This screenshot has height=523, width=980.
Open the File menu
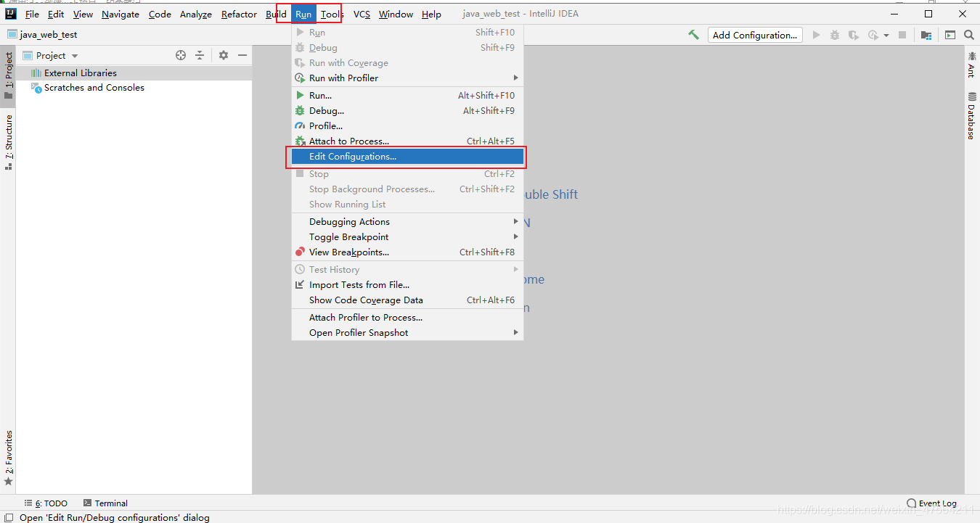(32, 14)
